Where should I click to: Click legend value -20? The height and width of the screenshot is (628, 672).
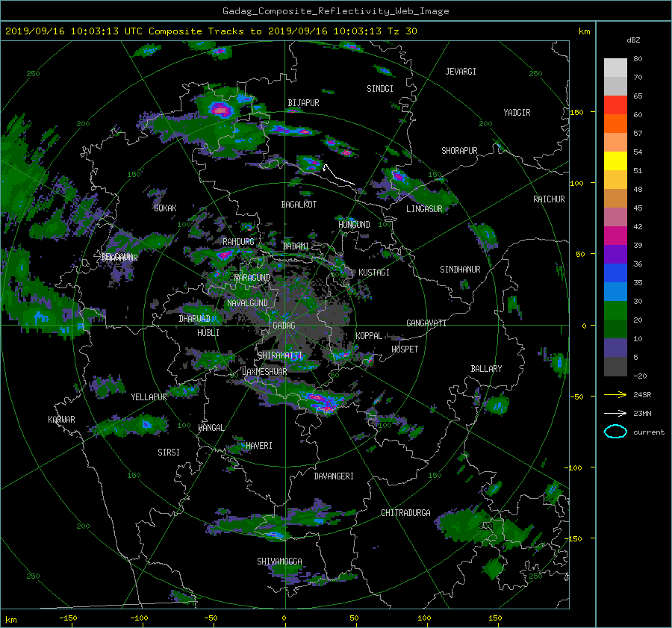(x=640, y=376)
